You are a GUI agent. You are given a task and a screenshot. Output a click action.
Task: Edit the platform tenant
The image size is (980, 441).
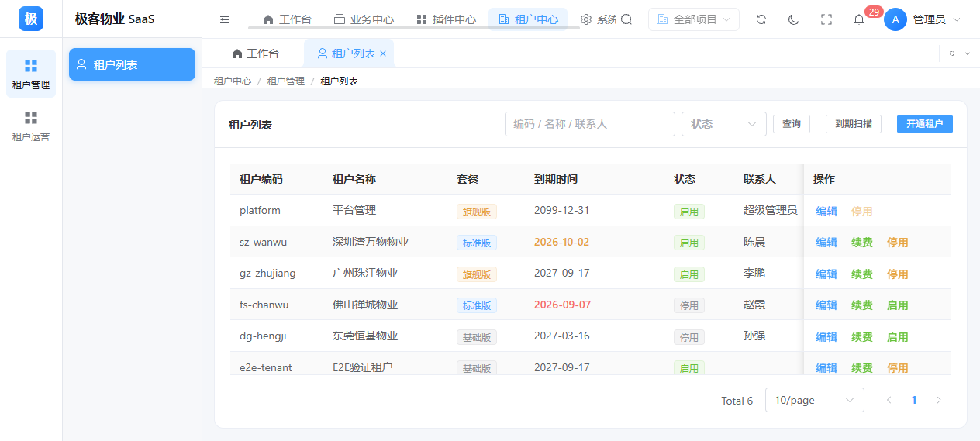[826, 211]
